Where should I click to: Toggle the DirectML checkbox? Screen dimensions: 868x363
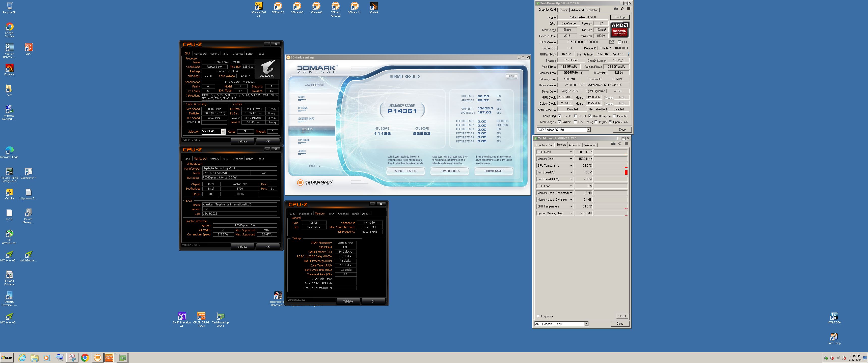pos(614,116)
